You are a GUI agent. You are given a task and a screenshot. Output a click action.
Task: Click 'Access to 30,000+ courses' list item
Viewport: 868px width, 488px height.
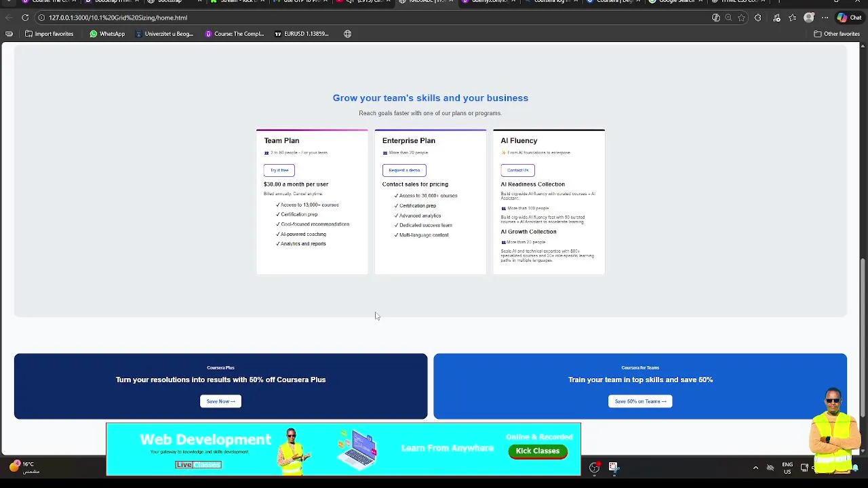426,196
